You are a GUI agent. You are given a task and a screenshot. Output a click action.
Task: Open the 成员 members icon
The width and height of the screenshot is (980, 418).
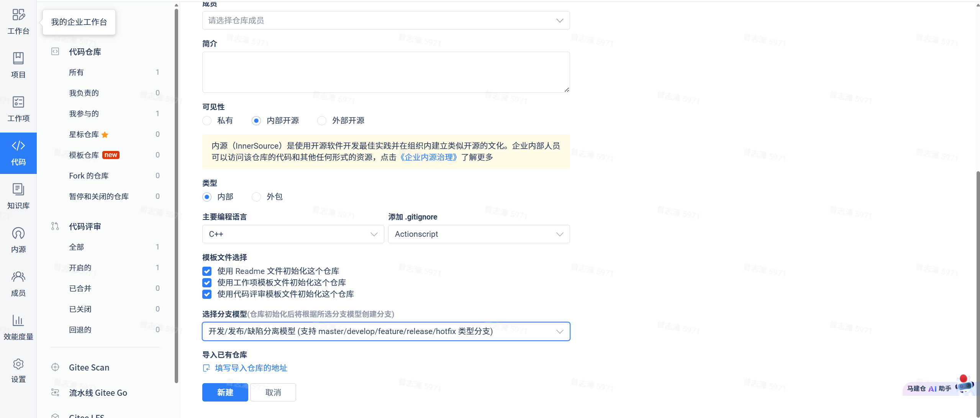point(18,277)
